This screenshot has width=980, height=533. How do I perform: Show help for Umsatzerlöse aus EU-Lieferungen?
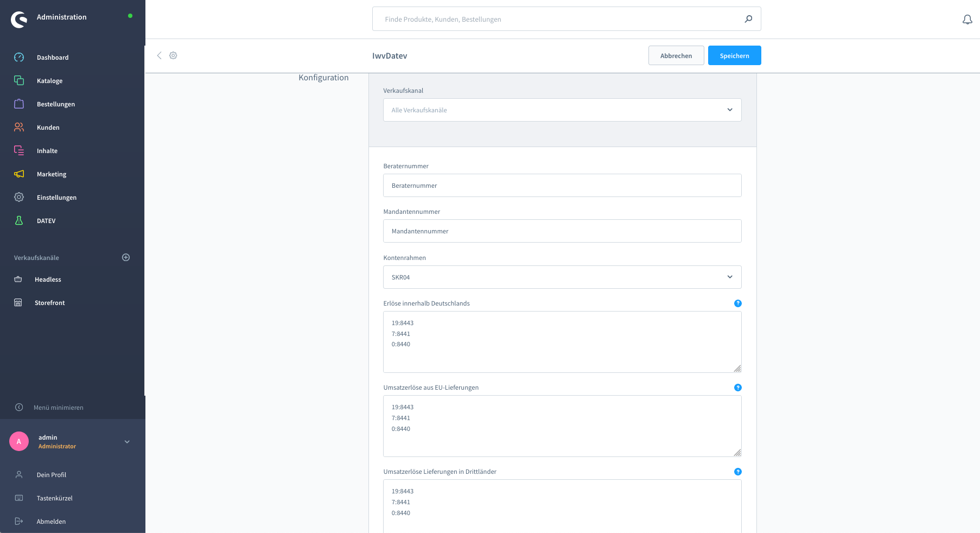pos(737,388)
